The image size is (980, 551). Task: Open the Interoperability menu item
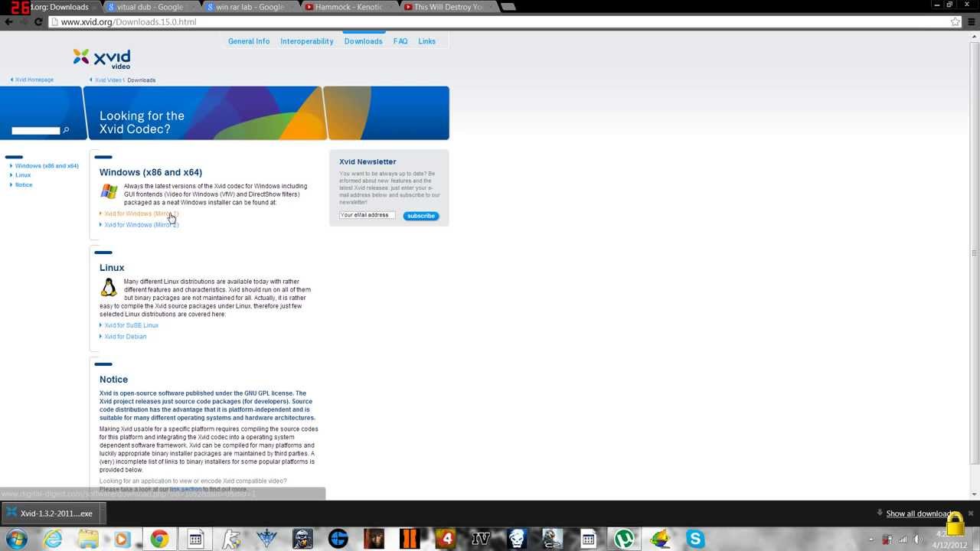coord(307,41)
